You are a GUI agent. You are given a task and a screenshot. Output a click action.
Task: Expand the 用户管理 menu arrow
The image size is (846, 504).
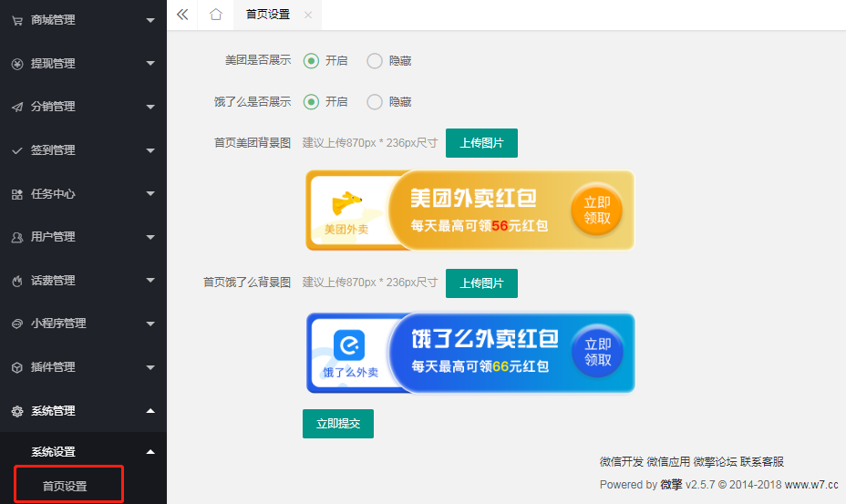point(150,237)
